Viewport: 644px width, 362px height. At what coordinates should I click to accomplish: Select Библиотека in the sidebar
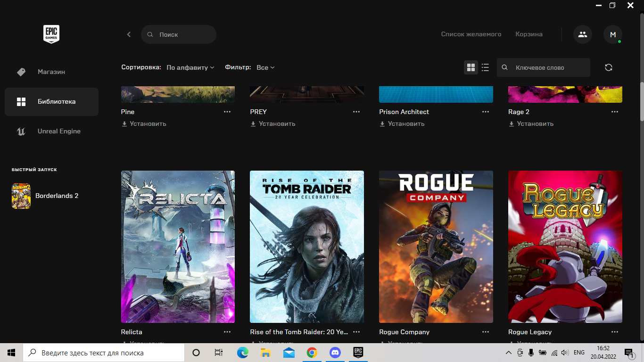tap(51, 101)
